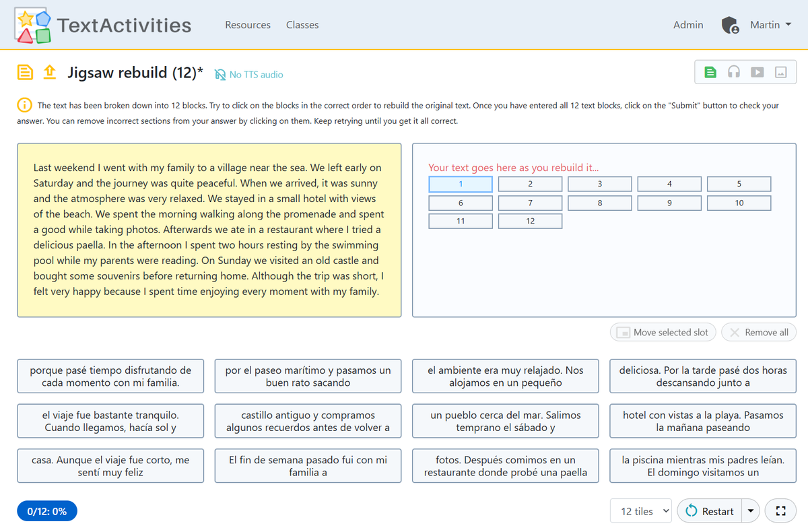Image resolution: width=808 pixels, height=532 pixels.
Task: Toggle fullscreen mode
Action: pos(780,511)
